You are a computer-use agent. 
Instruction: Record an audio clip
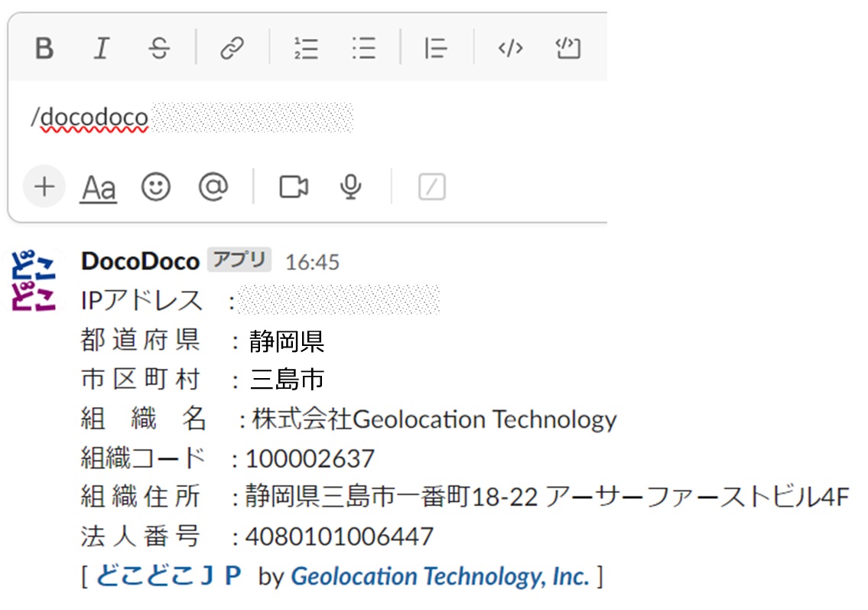click(350, 186)
